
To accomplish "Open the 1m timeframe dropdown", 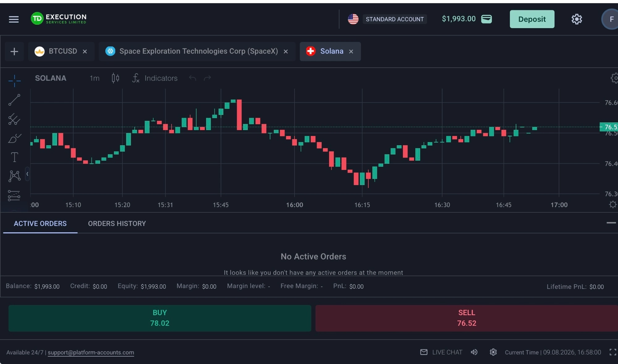I will pos(95,78).
